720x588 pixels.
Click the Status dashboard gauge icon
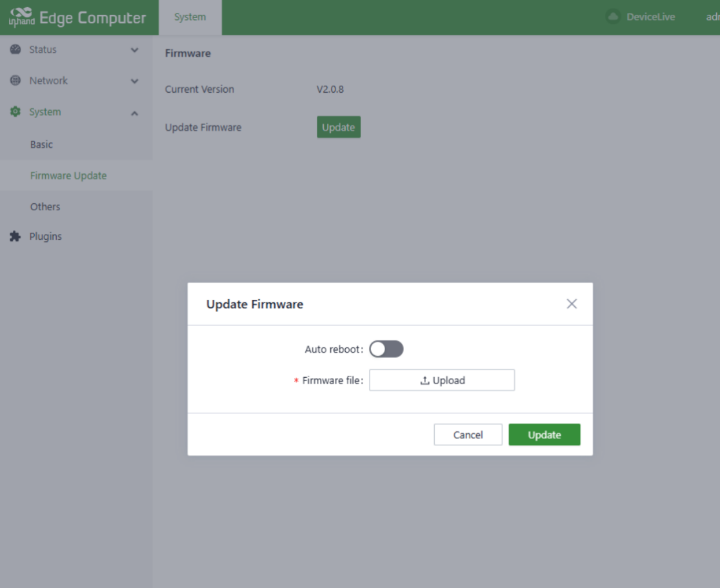[x=15, y=50]
